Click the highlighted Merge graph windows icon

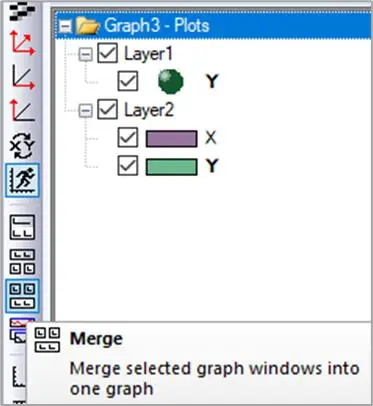coord(22,296)
